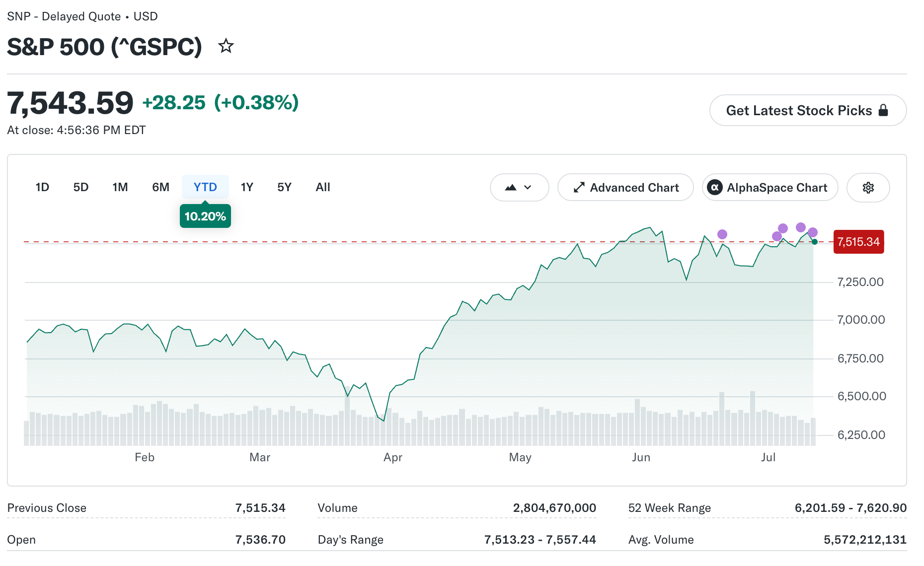924x566 pixels.
Task: Select the YTD range tab
Action: pyautogui.click(x=205, y=187)
